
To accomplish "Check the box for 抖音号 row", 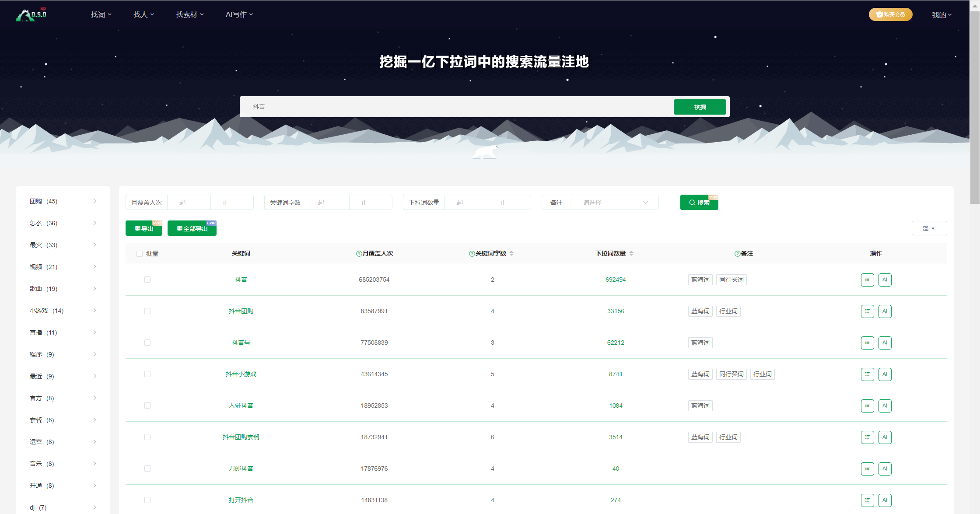I will coord(147,343).
